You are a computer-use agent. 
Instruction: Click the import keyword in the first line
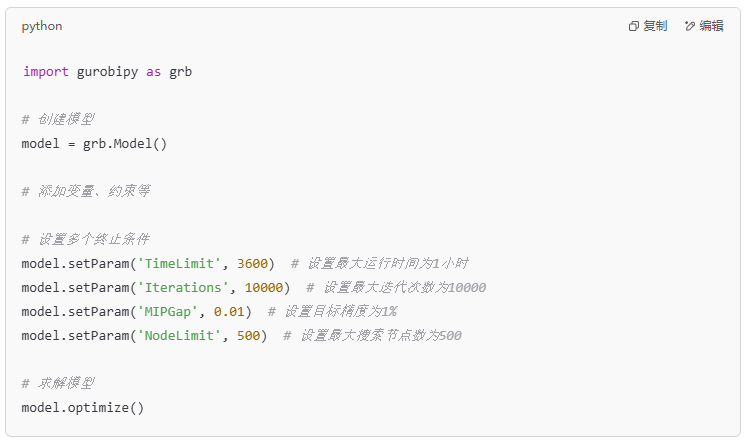tap(46, 72)
